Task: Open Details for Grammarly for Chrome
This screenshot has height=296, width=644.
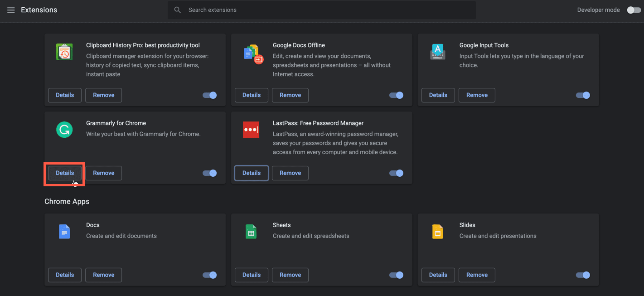Action: click(64, 173)
